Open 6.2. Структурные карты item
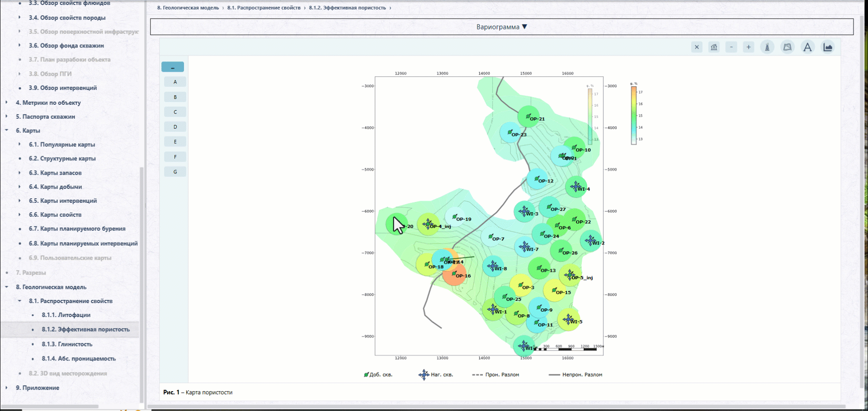Screen dimensions: 868x411 (62, 159)
